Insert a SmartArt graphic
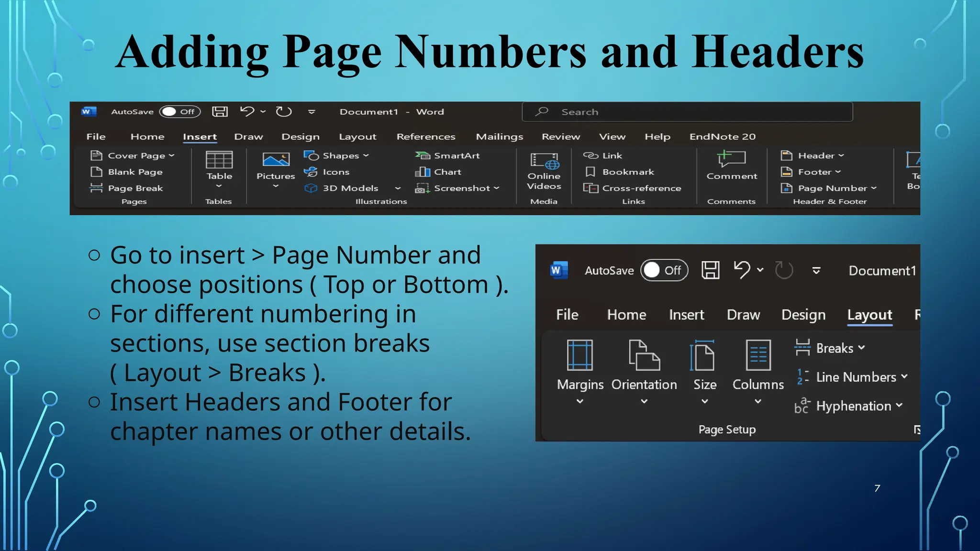 [447, 155]
